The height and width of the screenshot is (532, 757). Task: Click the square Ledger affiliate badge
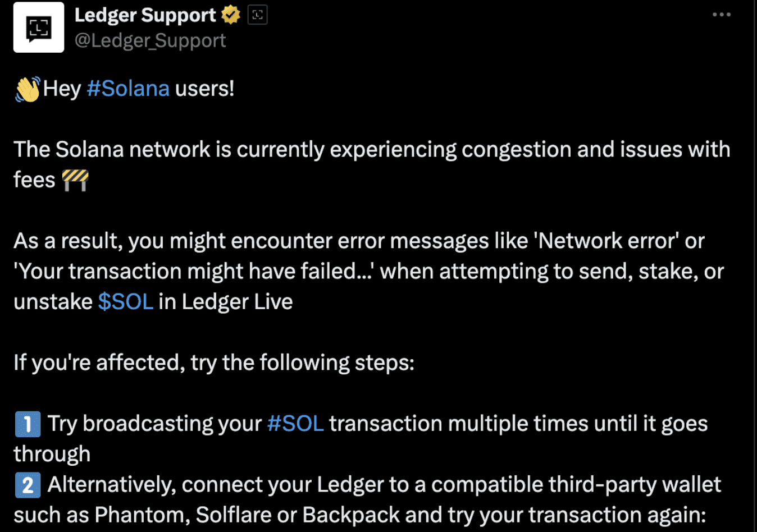pyautogui.click(x=257, y=15)
